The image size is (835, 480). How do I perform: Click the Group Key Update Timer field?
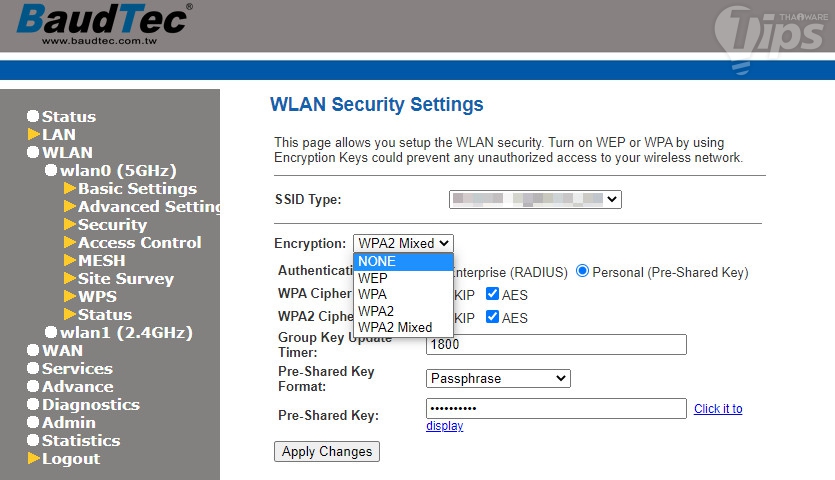click(x=556, y=345)
